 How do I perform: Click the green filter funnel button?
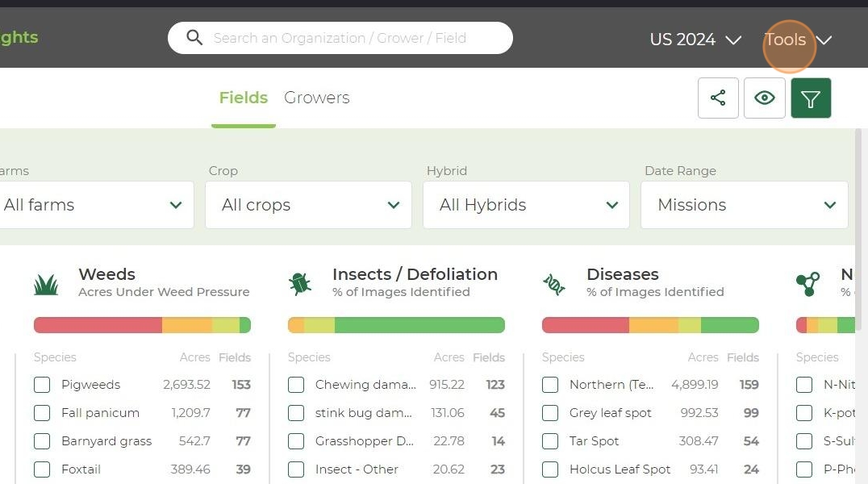coord(811,98)
